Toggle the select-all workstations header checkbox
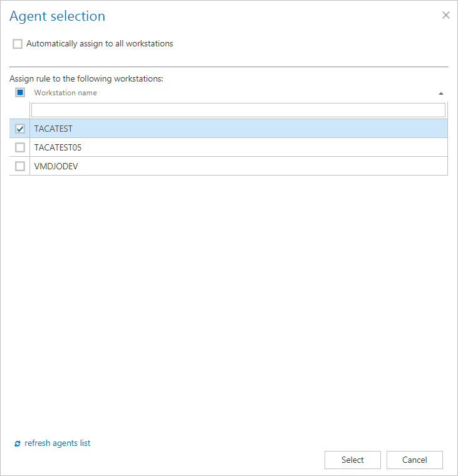This screenshot has height=476, width=458. (x=20, y=93)
